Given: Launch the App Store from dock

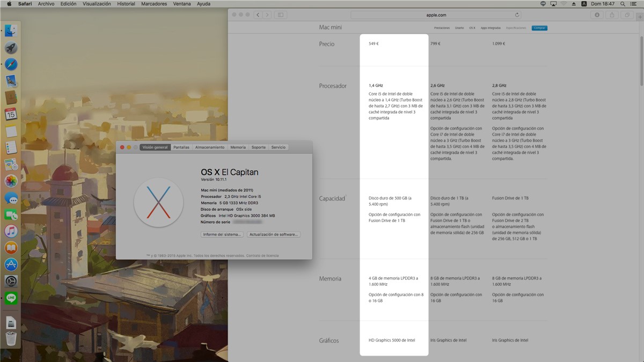Looking at the screenshot, I should coord(11,264).
